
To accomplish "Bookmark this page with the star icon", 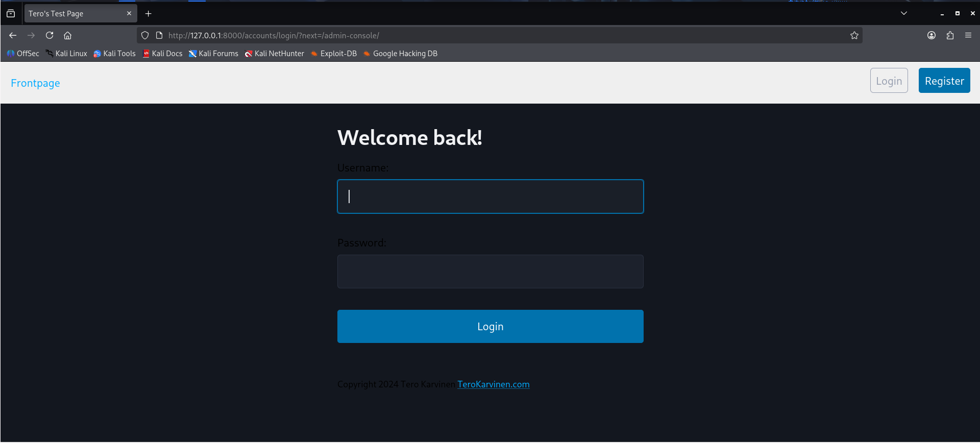I will (854, 35).
